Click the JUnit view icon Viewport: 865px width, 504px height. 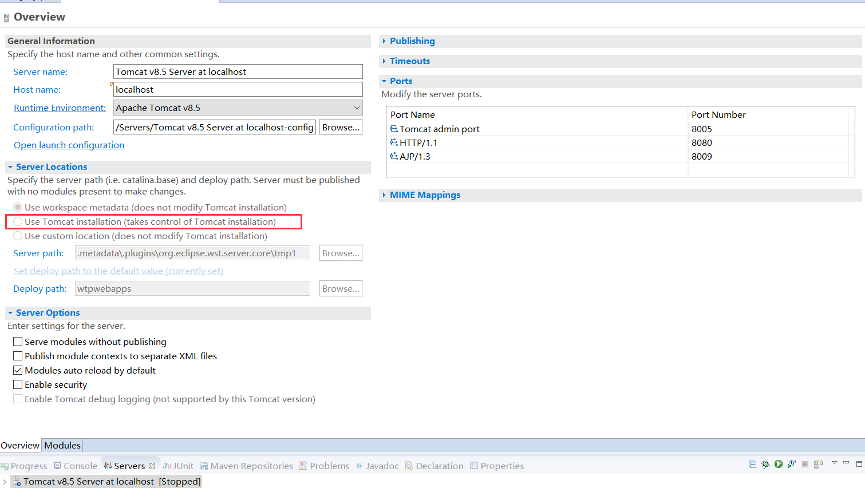167,466
